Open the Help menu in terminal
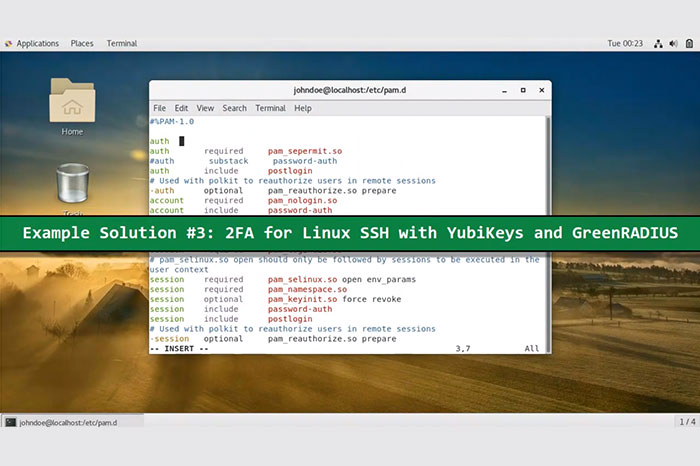 click(303, 108)
